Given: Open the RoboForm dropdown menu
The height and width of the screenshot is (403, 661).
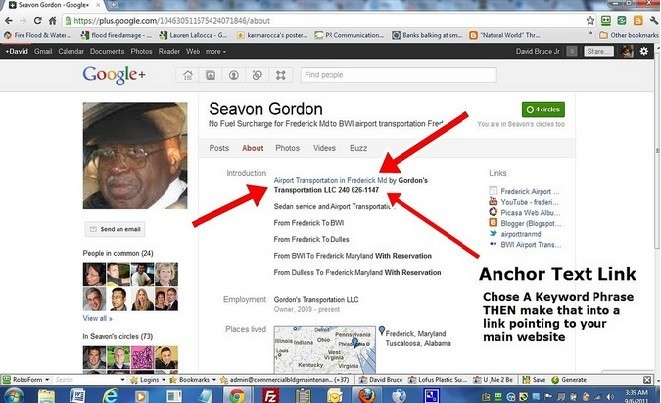Looking at the screenshot, I should tap(27, 380).
